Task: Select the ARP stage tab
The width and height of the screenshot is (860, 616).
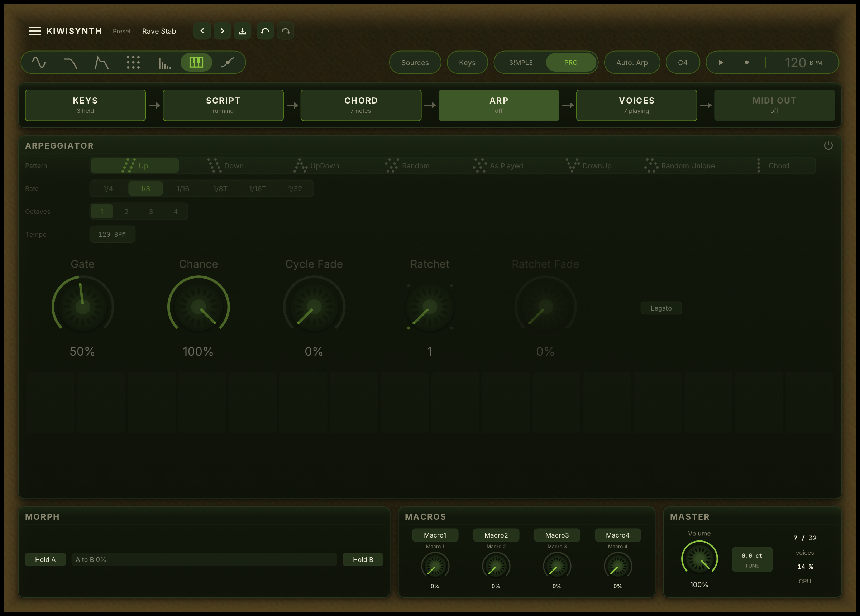Action: (499, 105)
